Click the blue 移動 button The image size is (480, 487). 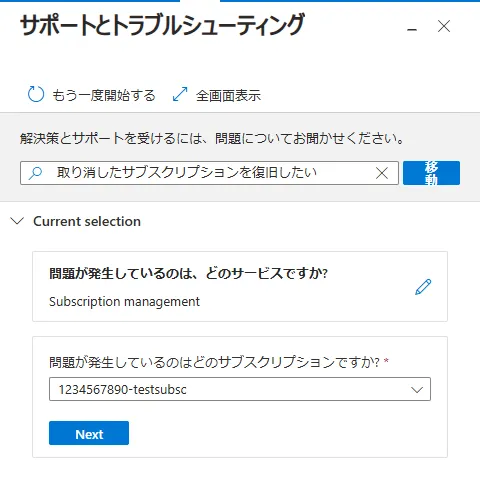[431, 173]
